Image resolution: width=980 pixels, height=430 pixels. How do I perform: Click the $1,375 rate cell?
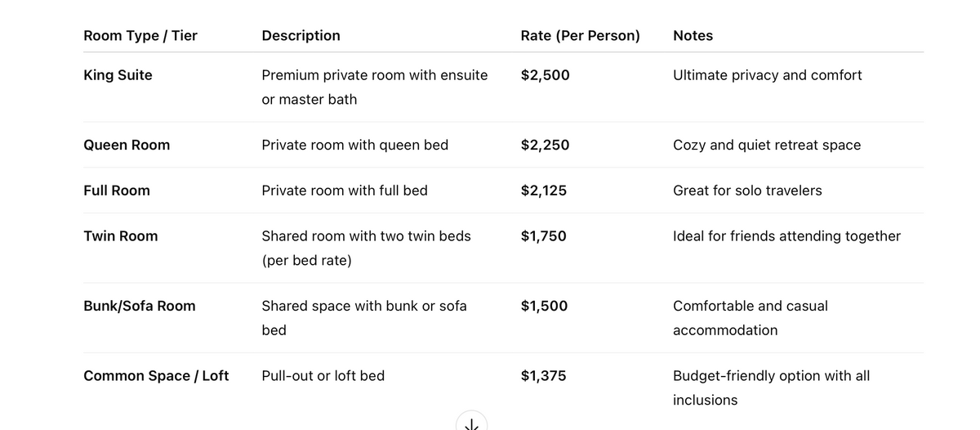pos(543,376)
